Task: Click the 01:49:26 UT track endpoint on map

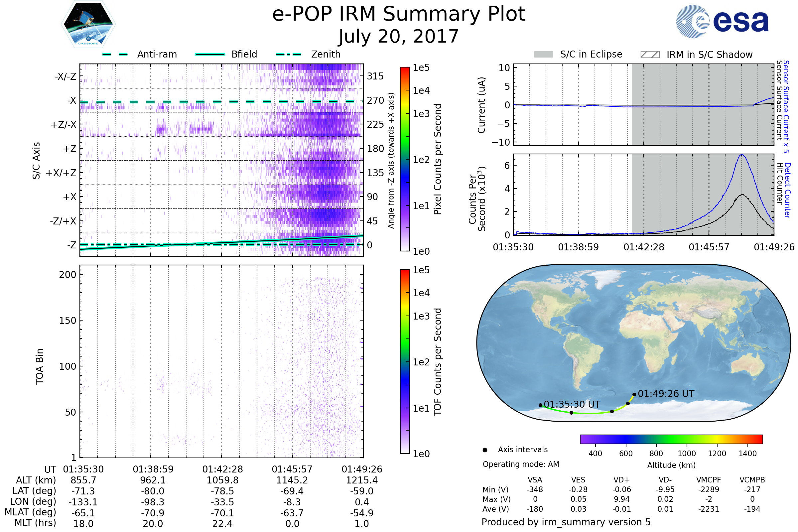Action: pos(634,395)
